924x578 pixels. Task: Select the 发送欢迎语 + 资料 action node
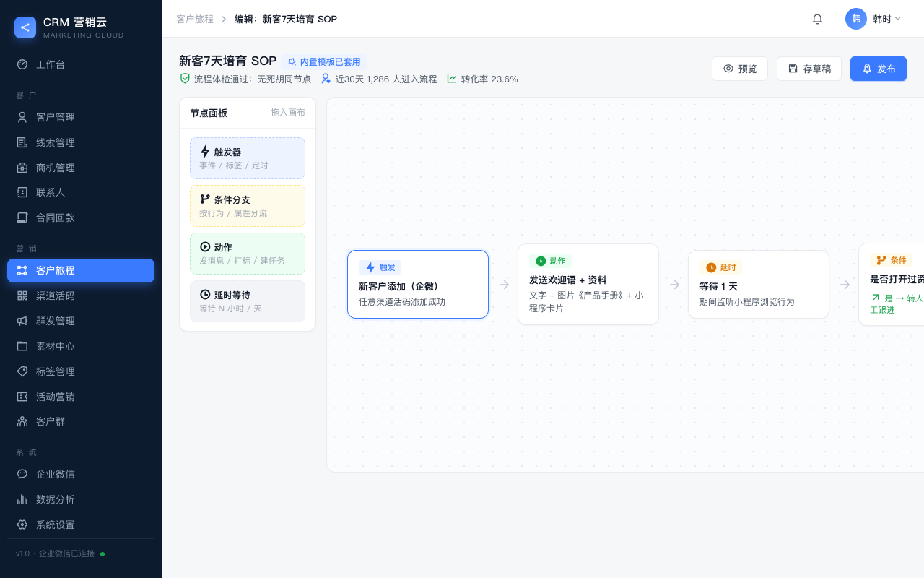point(588,284)
